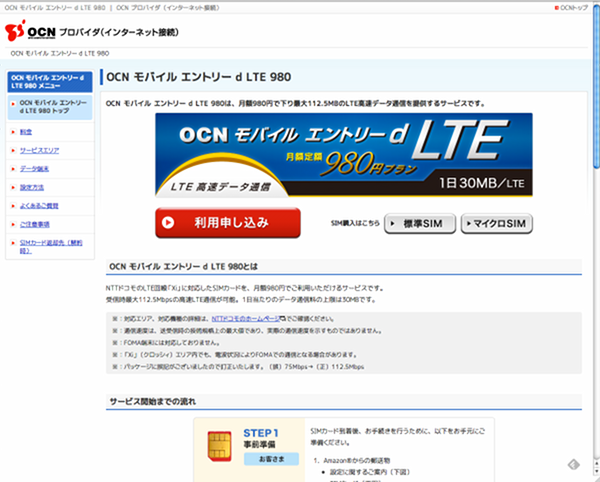This screenshot has height=482, width=600.
Task: Click the page scroll-to-top diamond icon
Action: click(573, 464)
